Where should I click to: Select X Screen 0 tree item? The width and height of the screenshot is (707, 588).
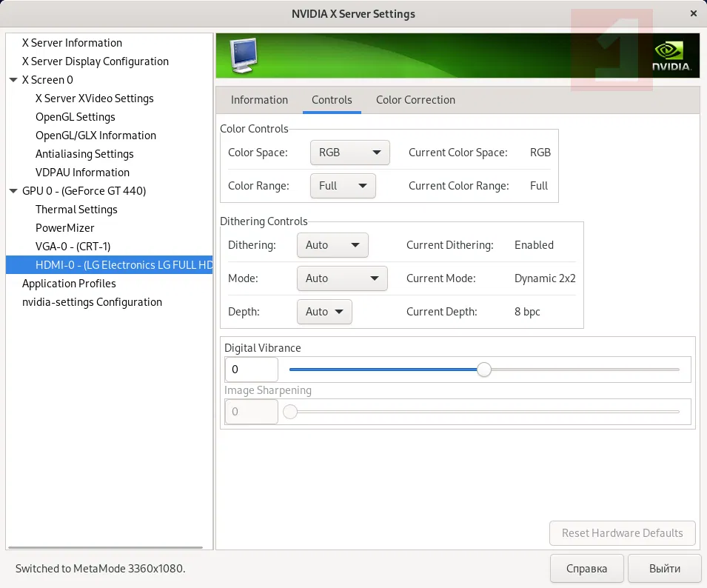[x=47, y=80]
